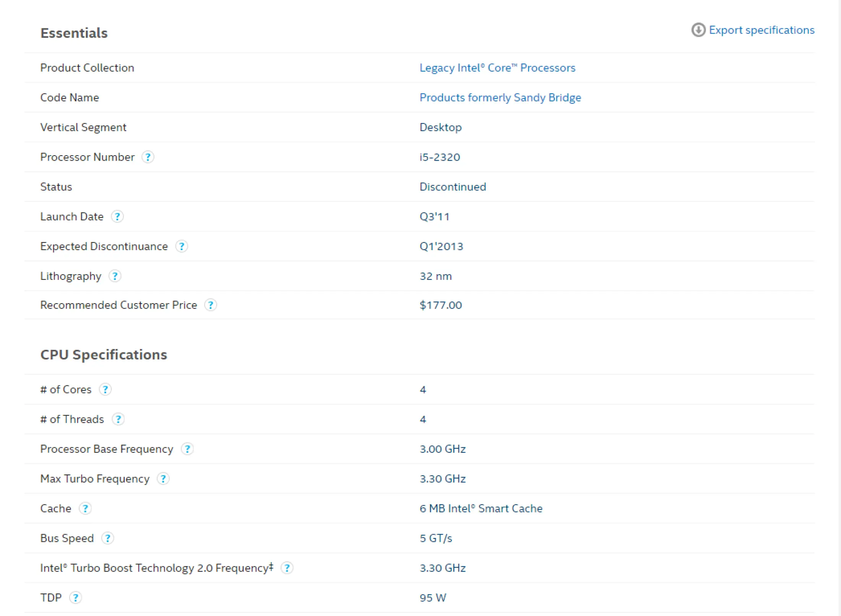Show help for Processor Base Frequency
This screenshot has height=616, width=841.
click(x=187, y=449)
